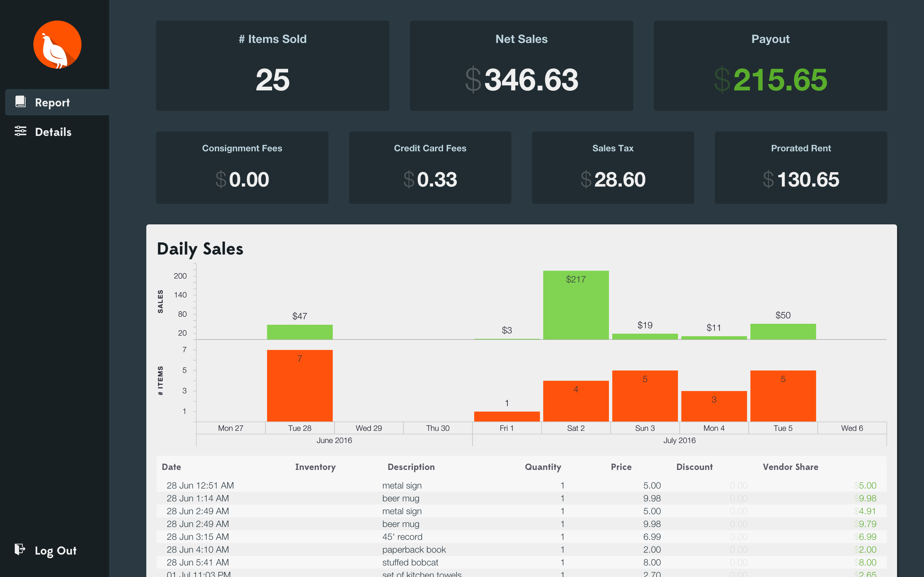This screenshot has height=577, width=924.
Task: Click the $217 green sales bar
Action: coord(575,305)
